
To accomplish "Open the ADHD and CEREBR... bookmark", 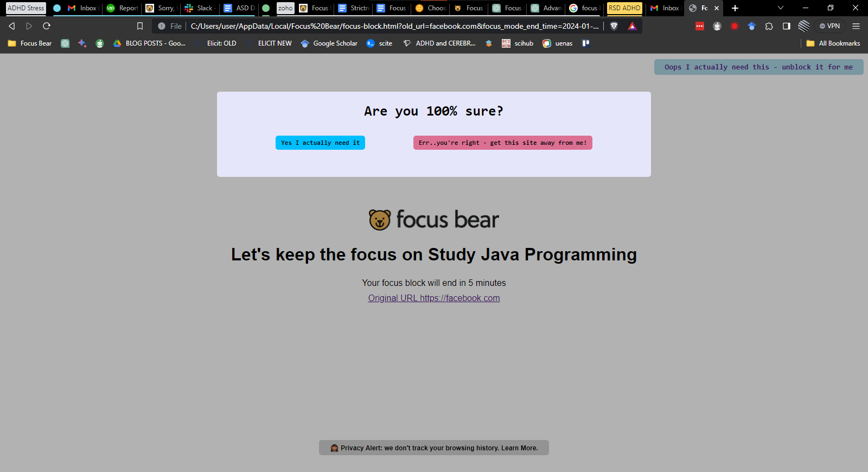I will coord(439,43).
